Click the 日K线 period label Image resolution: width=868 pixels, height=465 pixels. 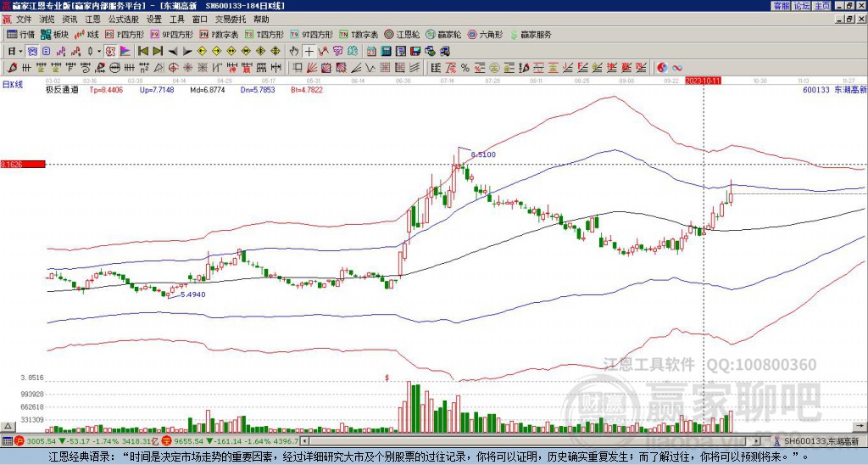(x=13, y=84)
